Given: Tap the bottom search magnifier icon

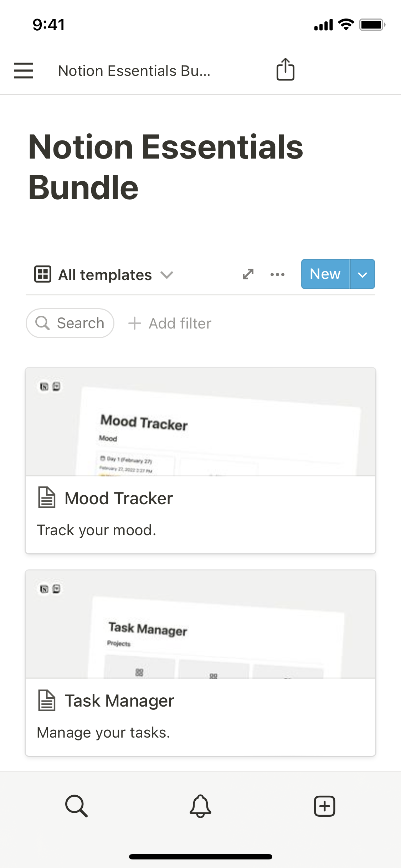Looking at the screenshot, I should tap(76, 806).
